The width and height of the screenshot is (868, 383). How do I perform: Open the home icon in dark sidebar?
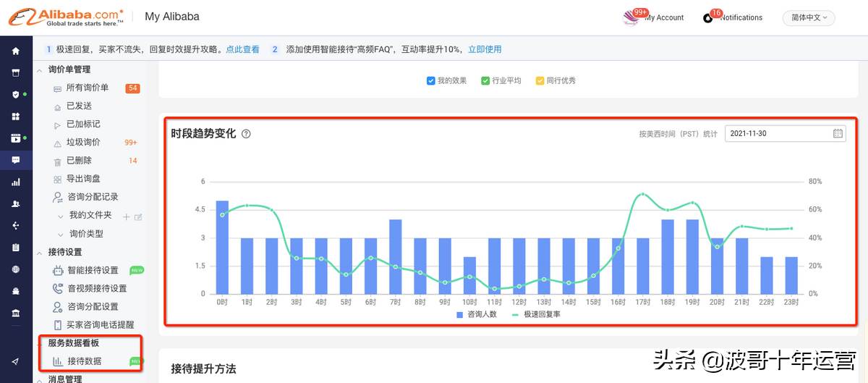(x=16, y=51)
